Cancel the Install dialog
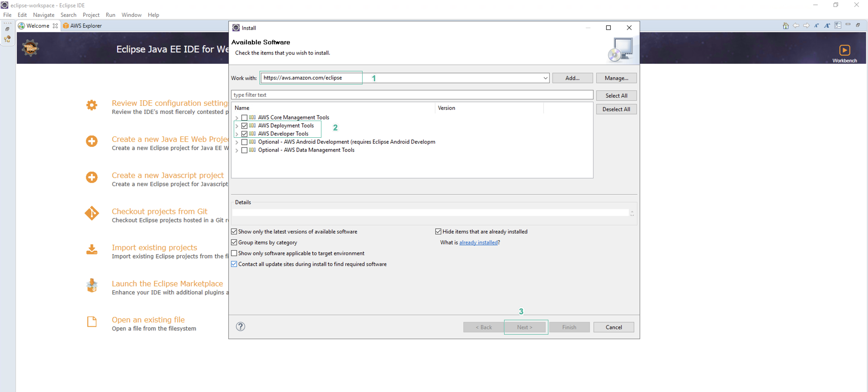Image resolution: width=868 pixels, height=392 pixels. [613, 327]
